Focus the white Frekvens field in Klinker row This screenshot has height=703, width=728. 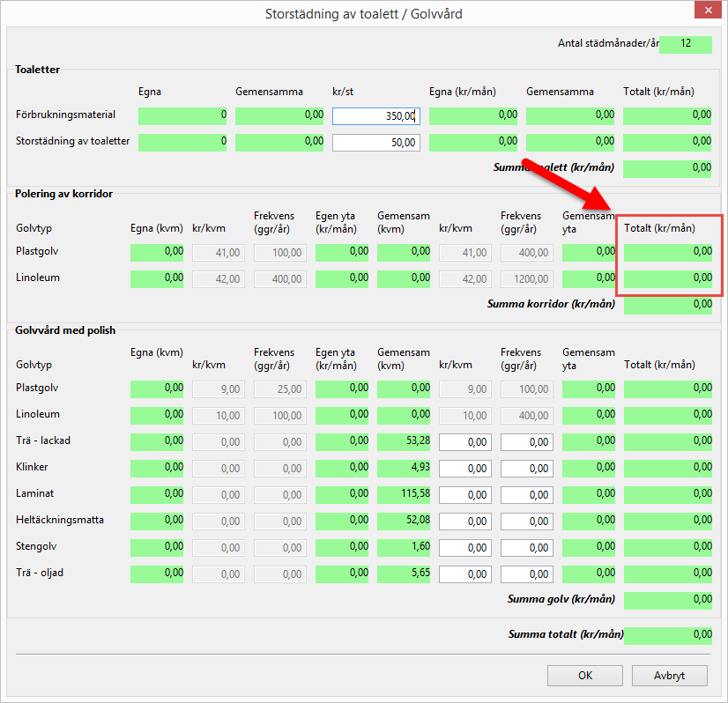click(526, 468)
